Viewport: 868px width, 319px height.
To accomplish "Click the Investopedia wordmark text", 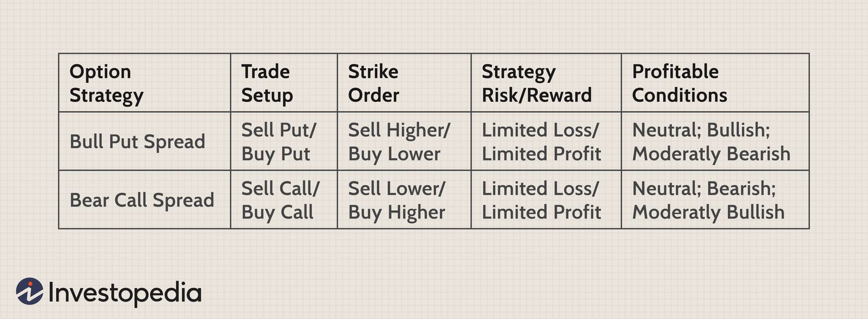I will tap(125, 292).
